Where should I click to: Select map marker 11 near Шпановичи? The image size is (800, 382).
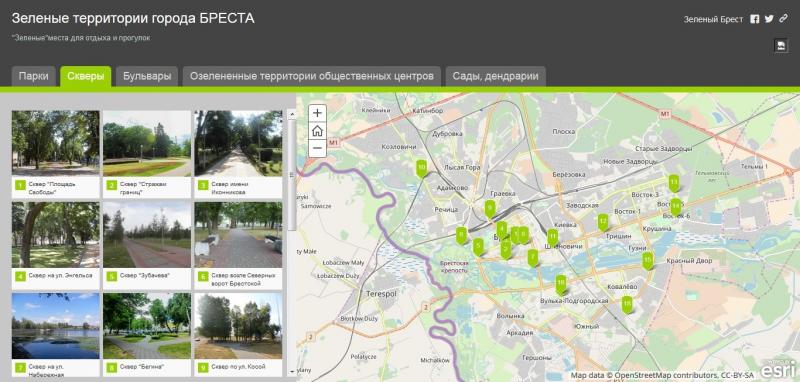(553, 237)
